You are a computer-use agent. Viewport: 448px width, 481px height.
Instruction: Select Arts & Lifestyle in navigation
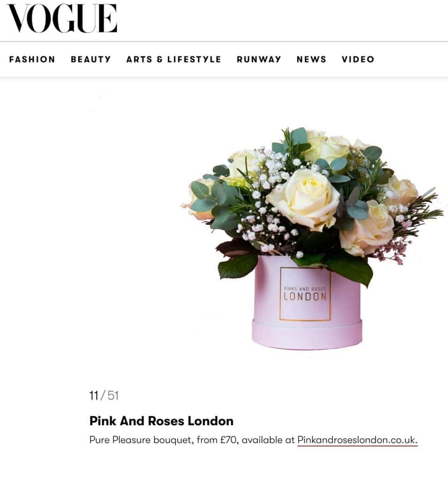click(x=174, y=59)
